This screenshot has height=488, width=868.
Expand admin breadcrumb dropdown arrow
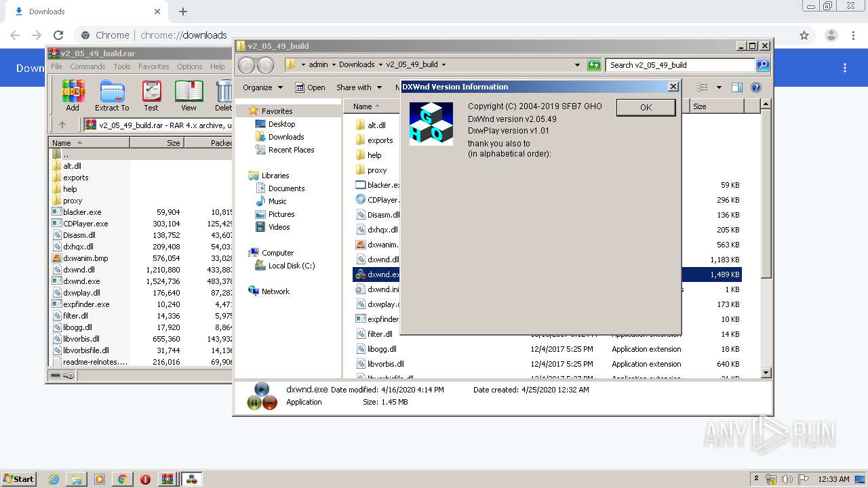coord(334,65)
